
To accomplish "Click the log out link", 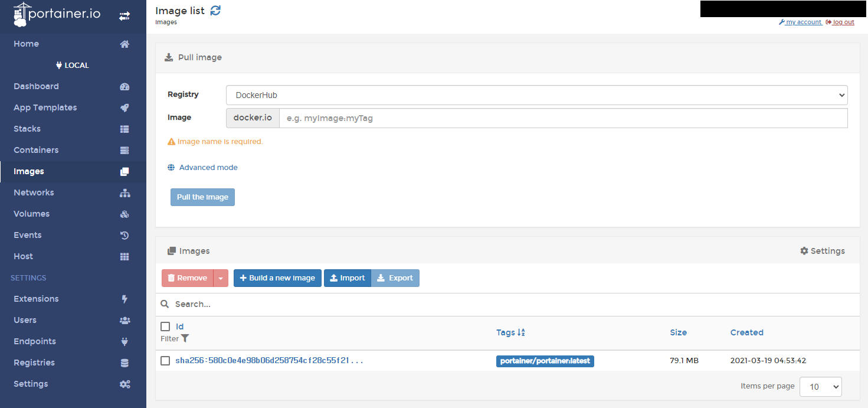I will 843,22.
